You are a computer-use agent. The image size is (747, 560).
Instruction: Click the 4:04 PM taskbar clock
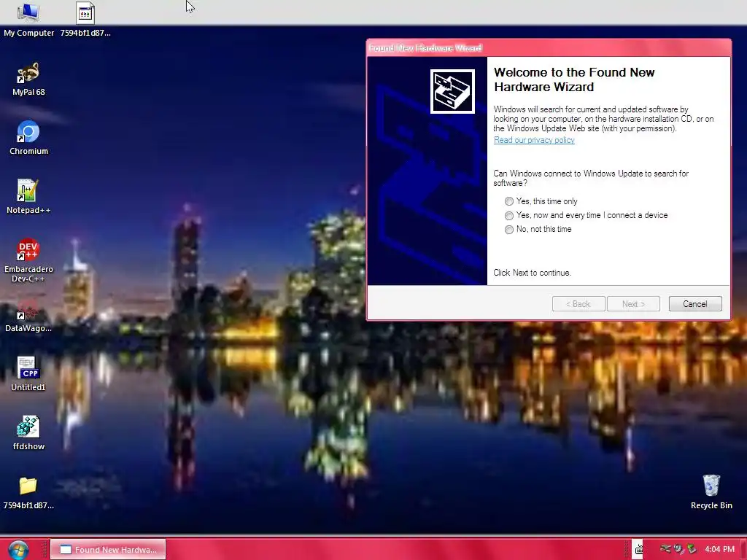pyautogui.click(x=719, y=549)
